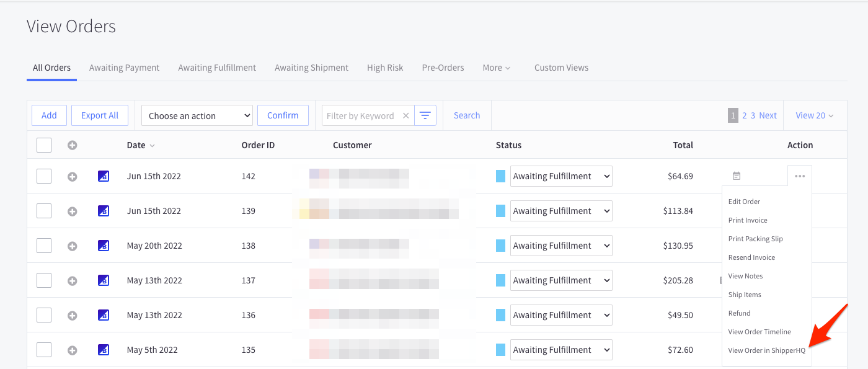Expand all orders using header plus icon

72,145
